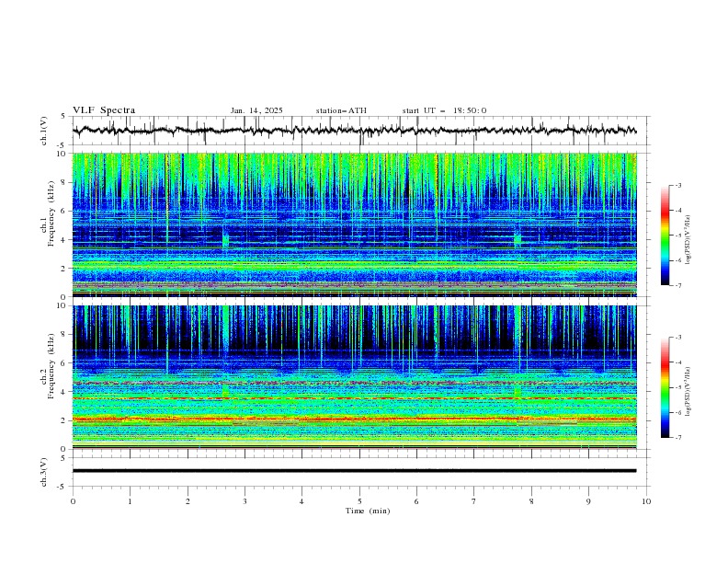Click the "5" tick on the time axis
This screenshot has width=728, height=563.
pos(359,501)
